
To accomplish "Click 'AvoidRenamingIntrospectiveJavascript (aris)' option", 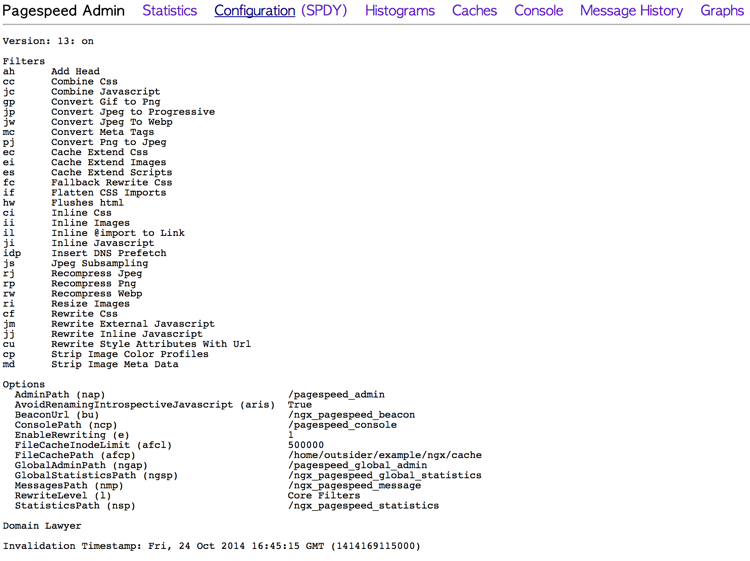I will point(145,405).
